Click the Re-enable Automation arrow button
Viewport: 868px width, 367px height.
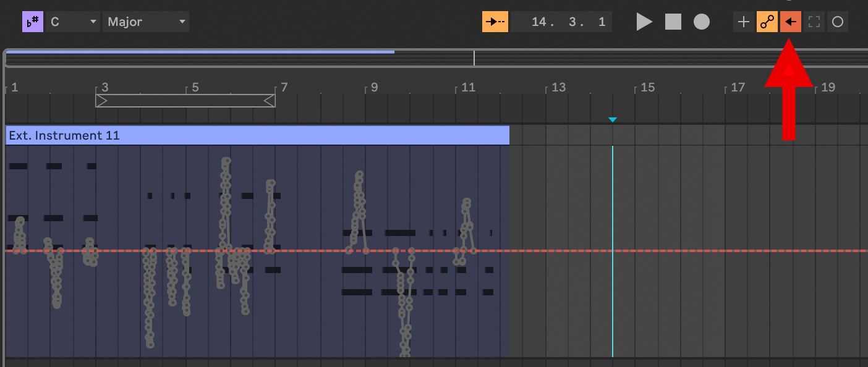(790, 22)
